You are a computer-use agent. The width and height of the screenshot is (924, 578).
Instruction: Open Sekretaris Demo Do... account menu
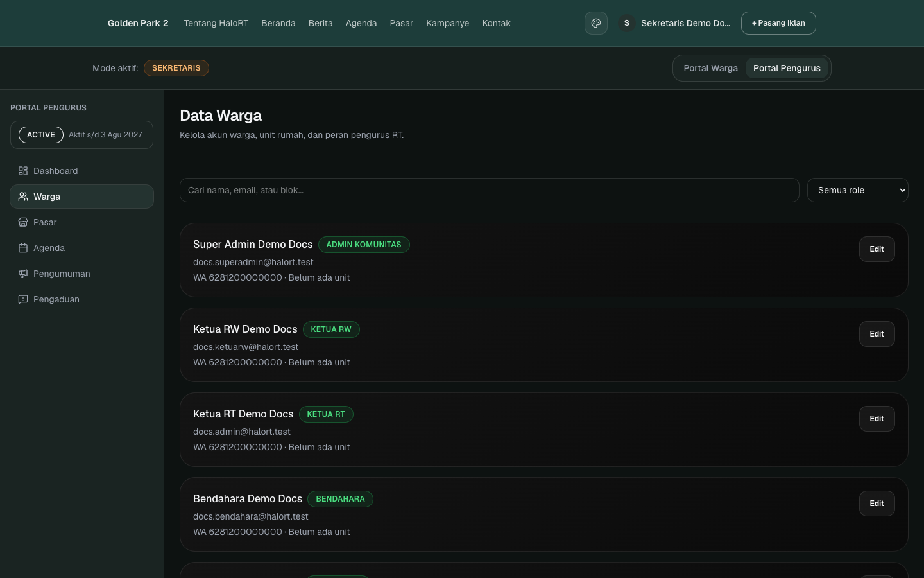point(674,23)
